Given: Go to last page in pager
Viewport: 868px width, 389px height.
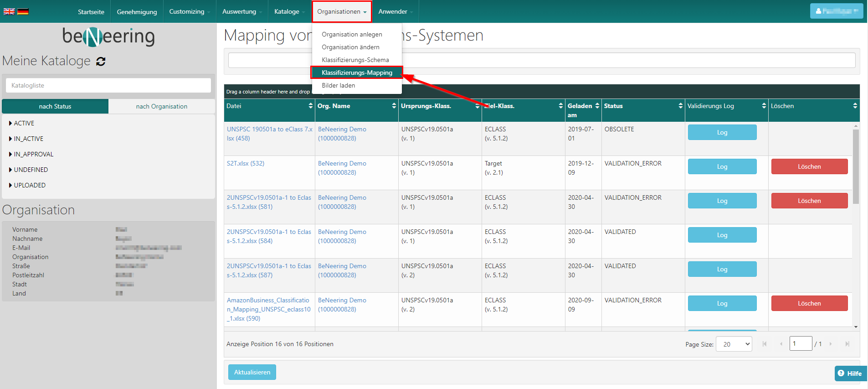Looking at the screenshot, I should 847,344.
